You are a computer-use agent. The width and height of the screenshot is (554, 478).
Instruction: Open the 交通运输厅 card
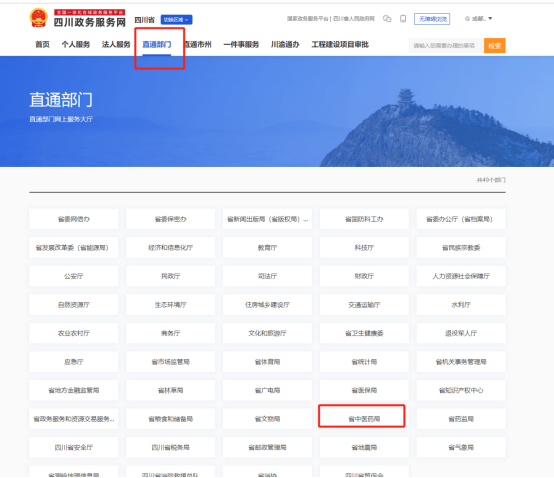click(x=364, y=305)
